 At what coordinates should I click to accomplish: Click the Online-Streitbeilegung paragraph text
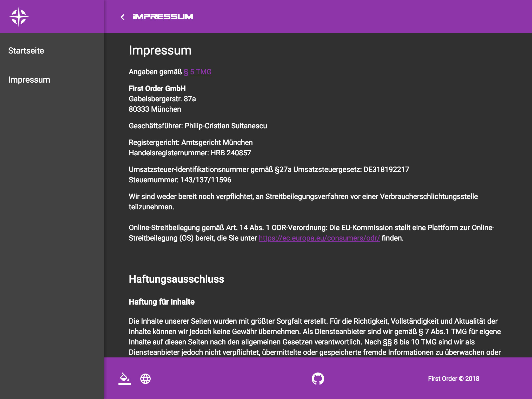pyautogui.click(x=311, y=233)
